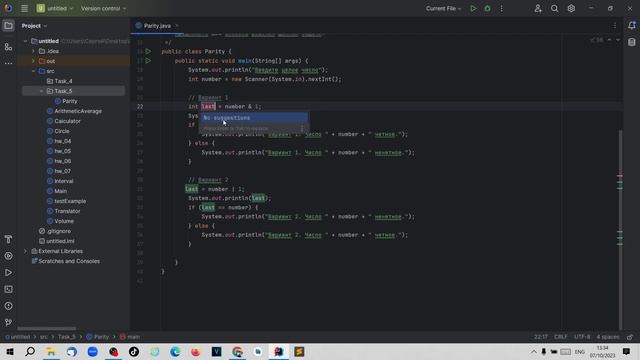
Task: Open Windows Start menu
Action: pos(9,352)
